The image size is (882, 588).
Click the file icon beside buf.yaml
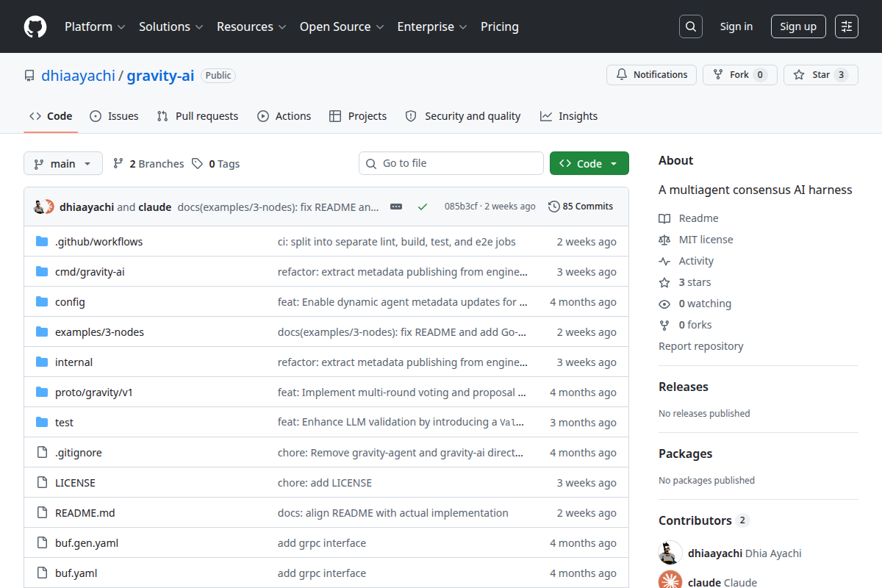42,573
